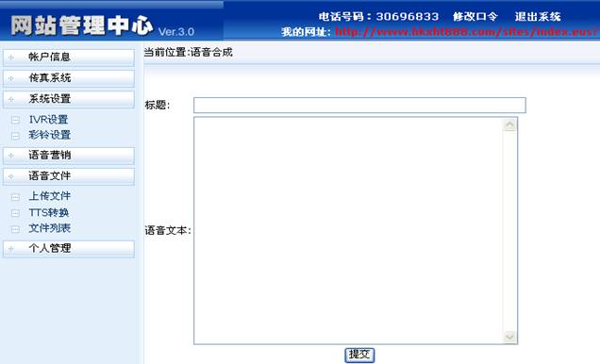Image resolution: width=600 pixels, height=364 pixels.
Task: Click the icon beside 文件列表
Action: click(x=15, y=229)
